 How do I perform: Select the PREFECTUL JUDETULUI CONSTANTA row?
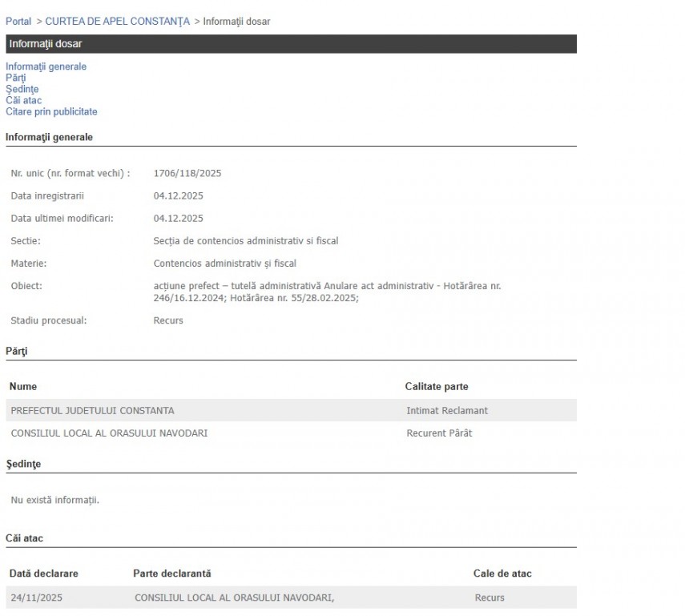point(92,411)
